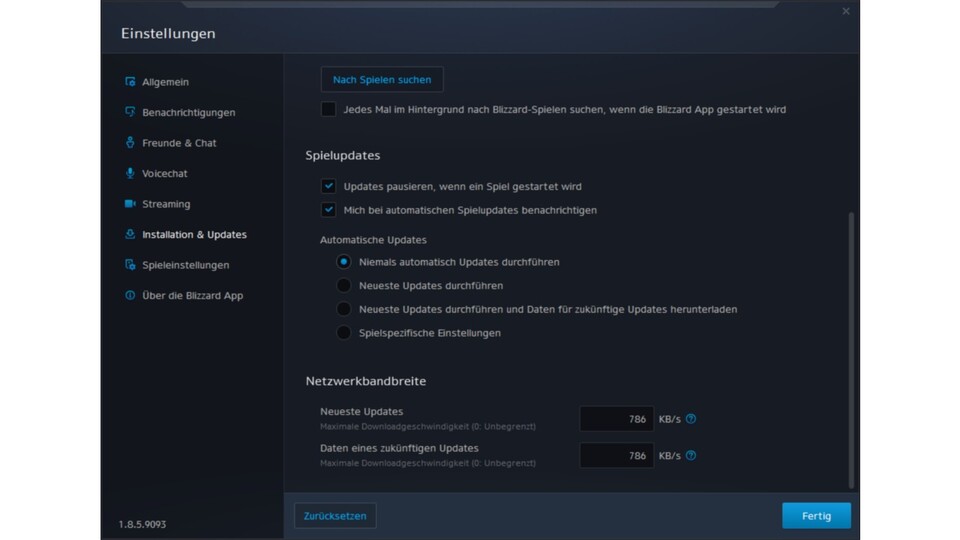The width and height of the screenshot is (960, 540).
Task: Click the Zurücksetzen button
Action: (335, 516)
